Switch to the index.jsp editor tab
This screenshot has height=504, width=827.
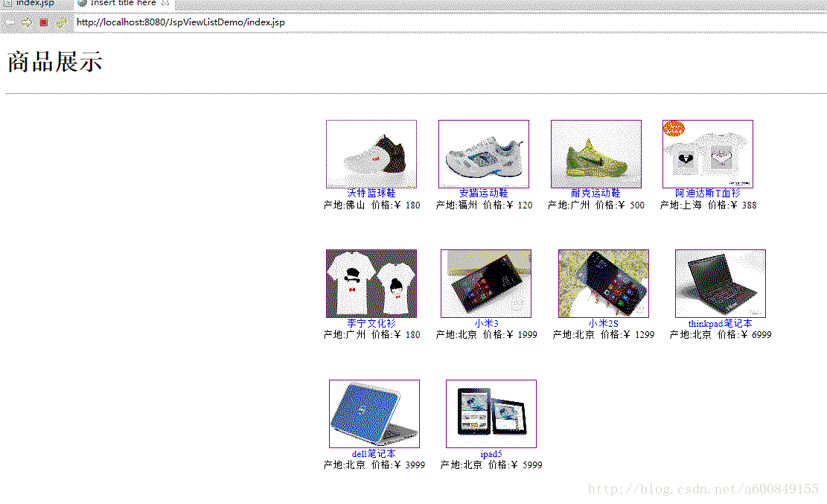(x=34, y=3)
